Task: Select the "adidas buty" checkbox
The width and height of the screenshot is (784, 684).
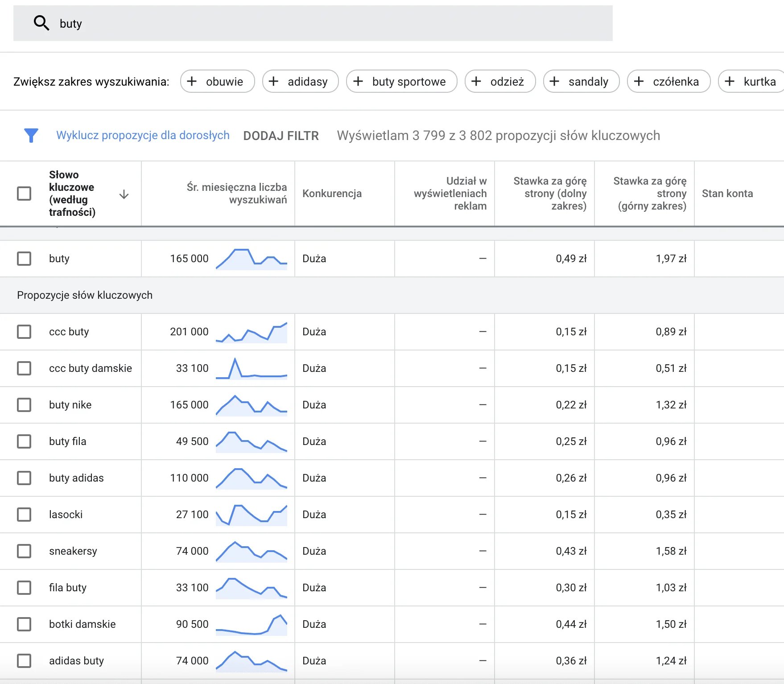Action: tap(24, 661)
